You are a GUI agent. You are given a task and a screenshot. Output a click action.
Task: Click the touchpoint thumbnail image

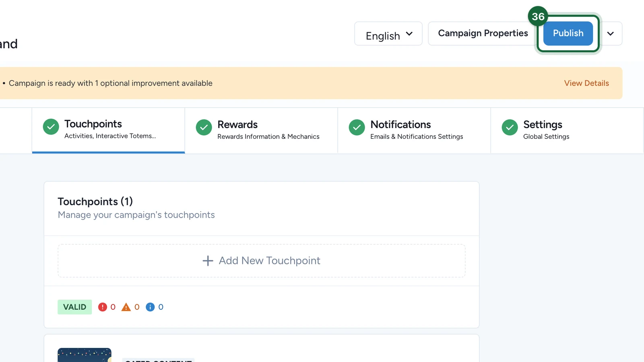click(85, 355)
